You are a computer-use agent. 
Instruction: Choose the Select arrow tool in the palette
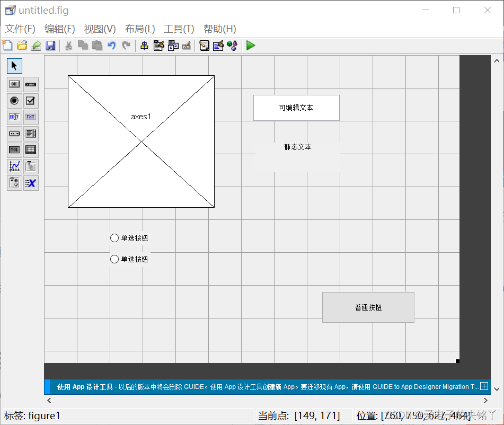[14, 66]
